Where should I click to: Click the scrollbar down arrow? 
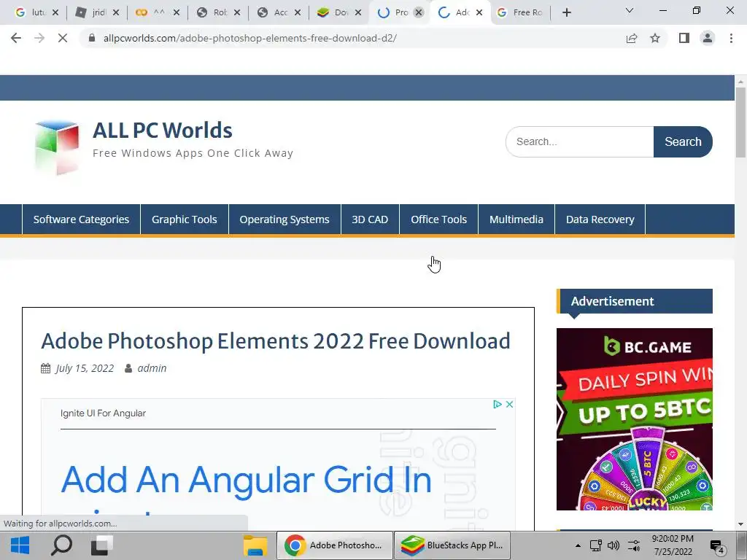point(741,524)
